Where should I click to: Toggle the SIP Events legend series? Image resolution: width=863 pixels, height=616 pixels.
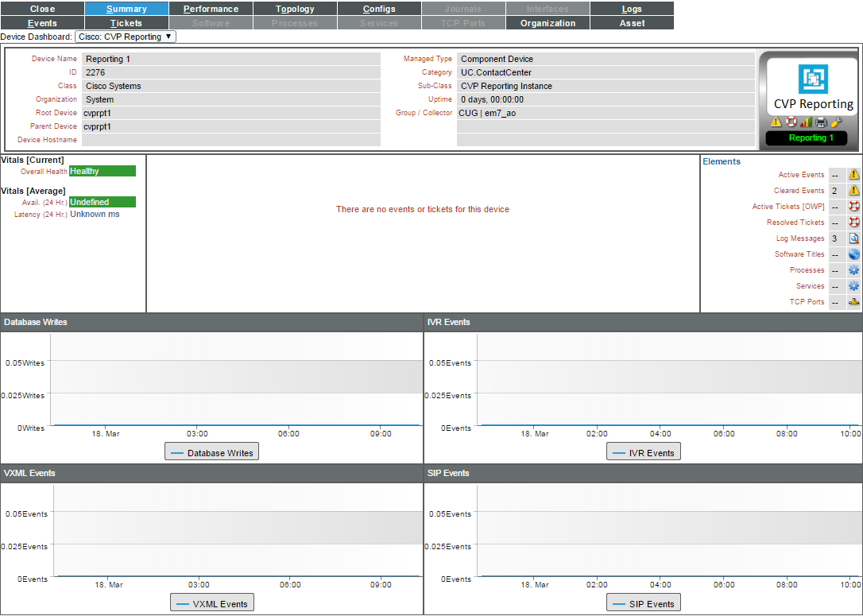[644, 603]
